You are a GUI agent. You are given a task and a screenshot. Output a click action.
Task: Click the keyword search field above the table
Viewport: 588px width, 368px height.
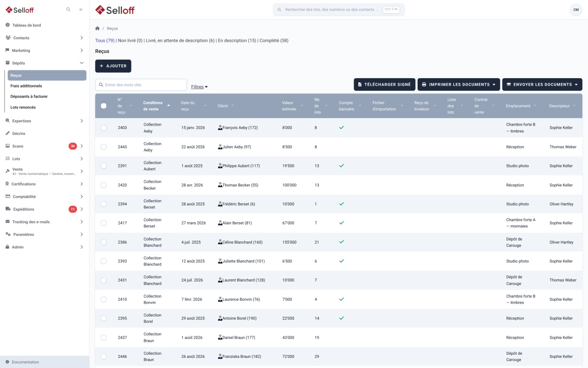(x=141, y=85)
